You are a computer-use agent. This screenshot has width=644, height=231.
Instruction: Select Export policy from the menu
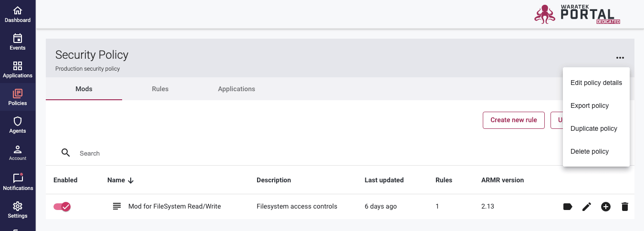click(596, 105)
